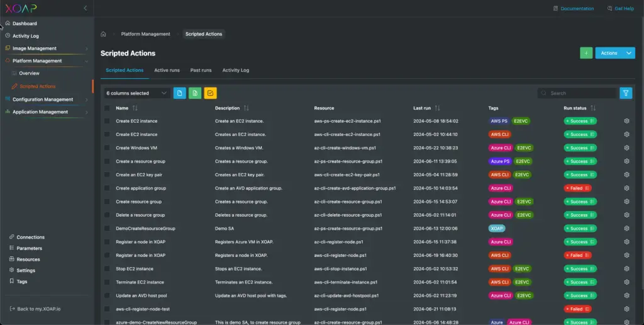The image size is (644, 325).
Task: Check the Create a resource group checkbox
Action: [107, 161]
